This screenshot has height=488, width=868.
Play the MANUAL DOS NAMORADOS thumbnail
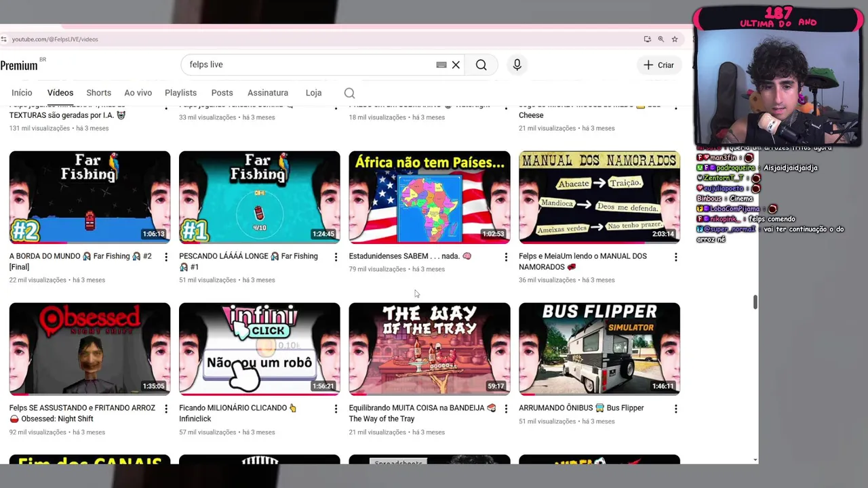[599, 197]
